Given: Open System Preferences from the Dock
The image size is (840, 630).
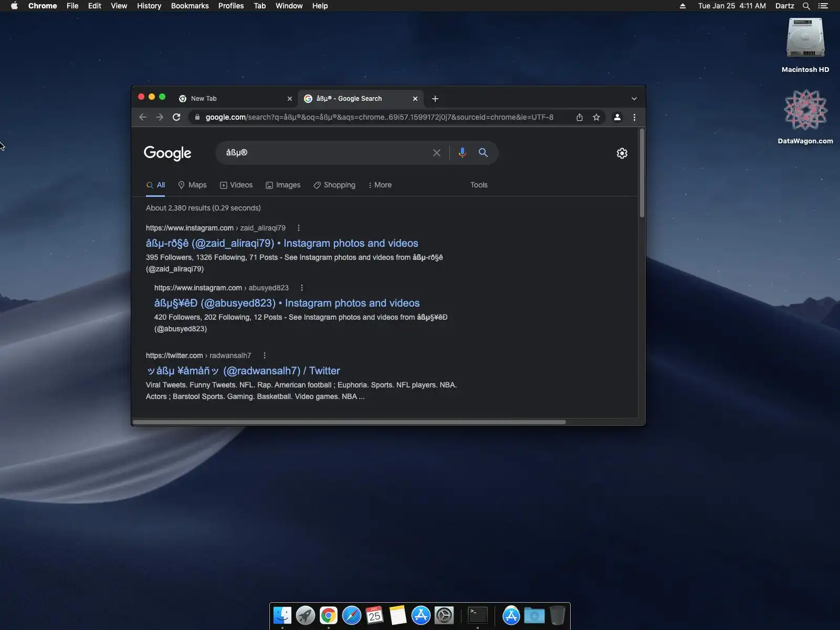Looking at the screenshot, I should tap(444, 615).
